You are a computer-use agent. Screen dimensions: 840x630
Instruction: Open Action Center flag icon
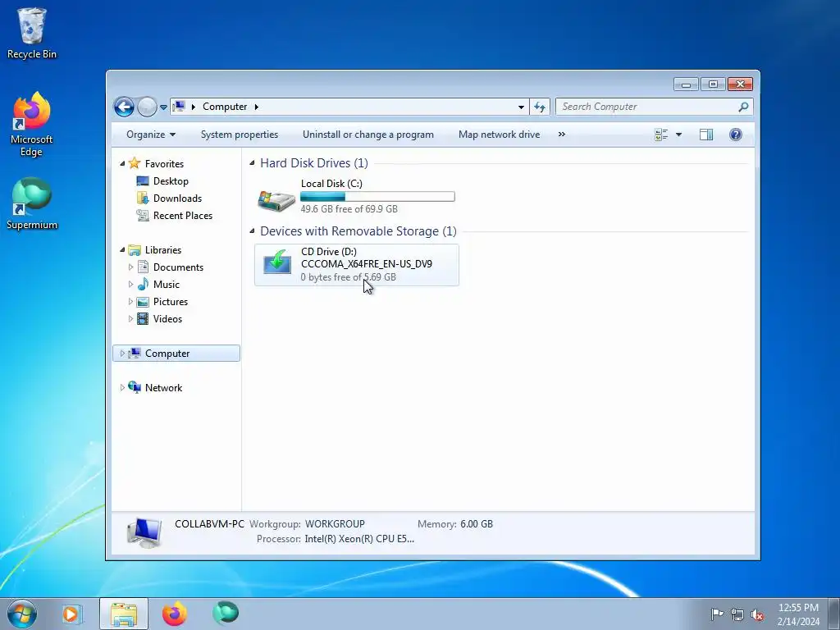point(717,614)
